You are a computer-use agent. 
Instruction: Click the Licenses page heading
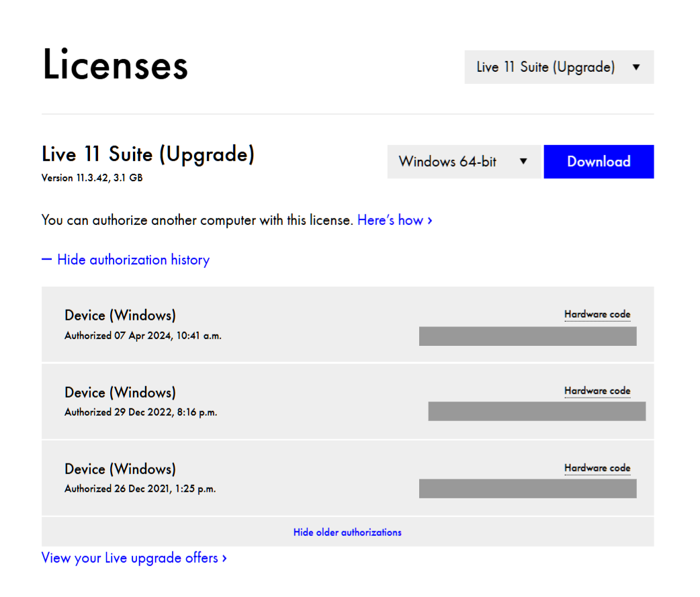point(115,65)
